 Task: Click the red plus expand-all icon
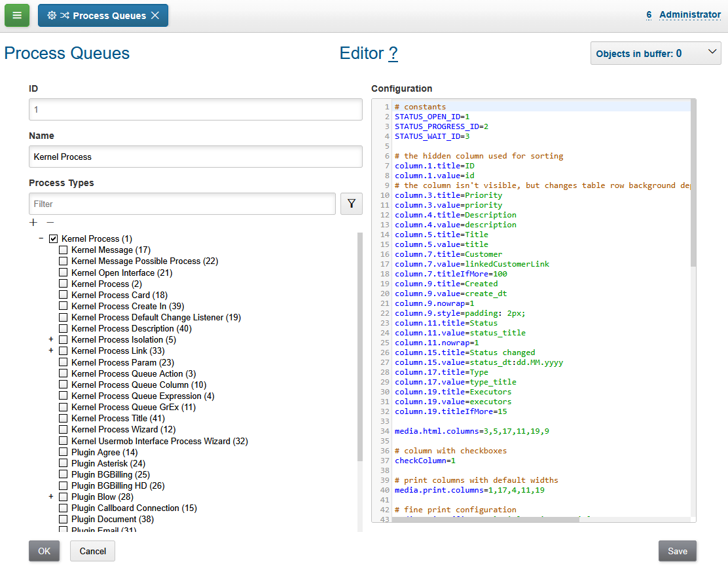(x=33, y=223)
